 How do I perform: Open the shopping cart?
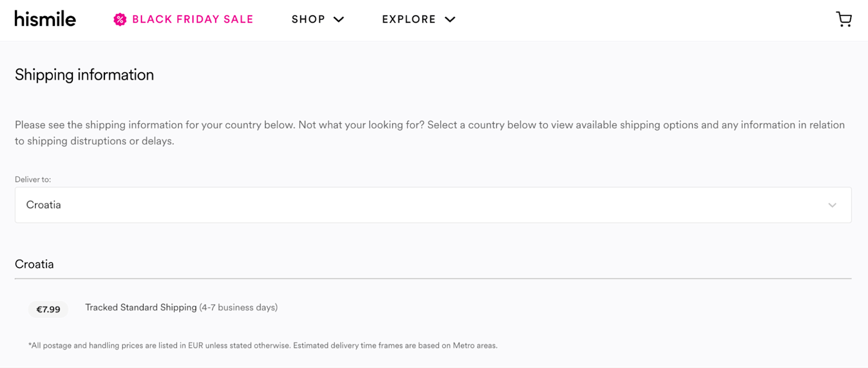pos(844,20)
